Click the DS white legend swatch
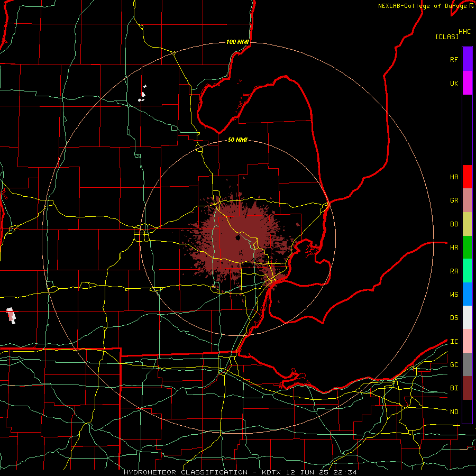Image resolution: width=476 pixels, height=476 pixels. [x=467, y=317]
